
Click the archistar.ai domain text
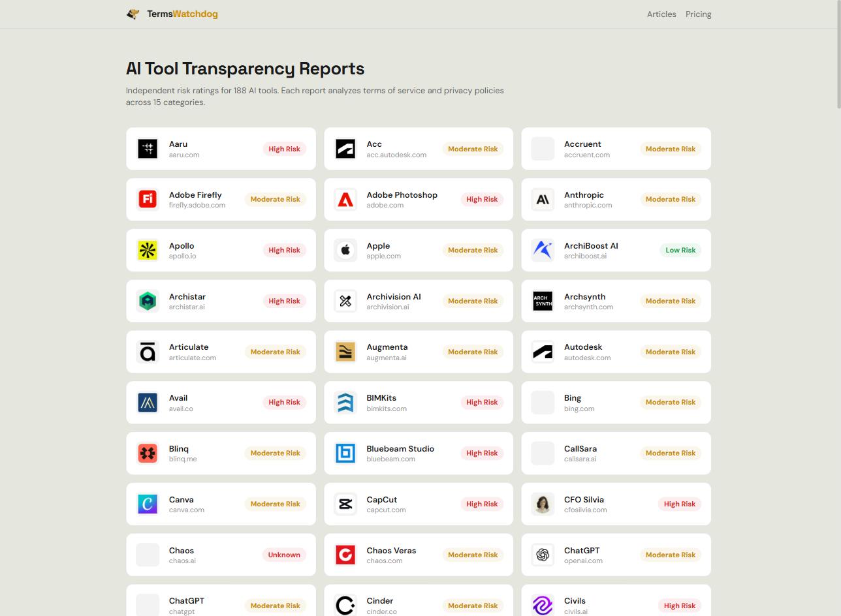[x=187, y=307]
